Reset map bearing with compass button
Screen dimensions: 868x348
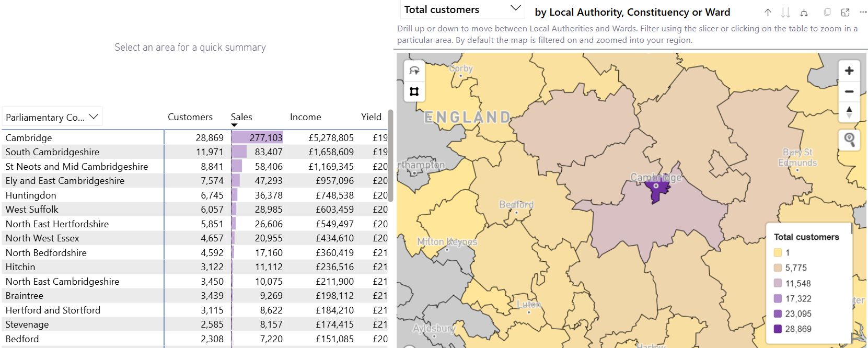point(849,112)
